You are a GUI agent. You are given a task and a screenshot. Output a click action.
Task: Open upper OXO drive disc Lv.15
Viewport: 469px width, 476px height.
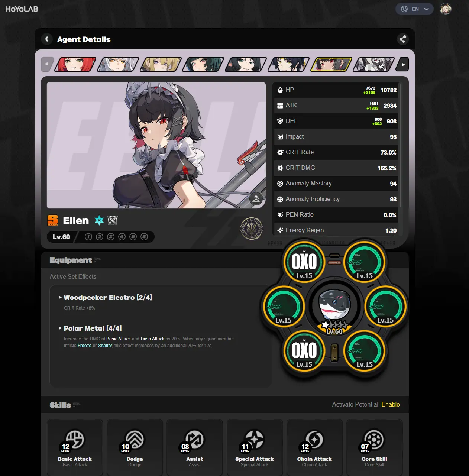[x=304, y=262]
